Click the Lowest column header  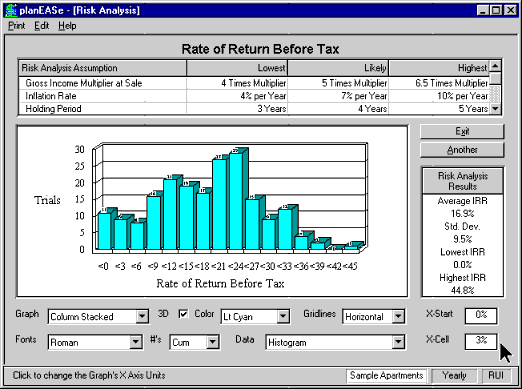point(237,68)
